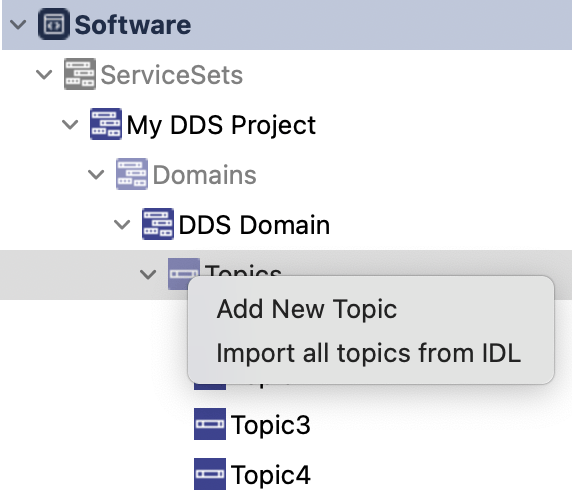This screenshot has height=502, width=572.
Task: Click the Software code-window icon
Action: [x=54, y=24]
